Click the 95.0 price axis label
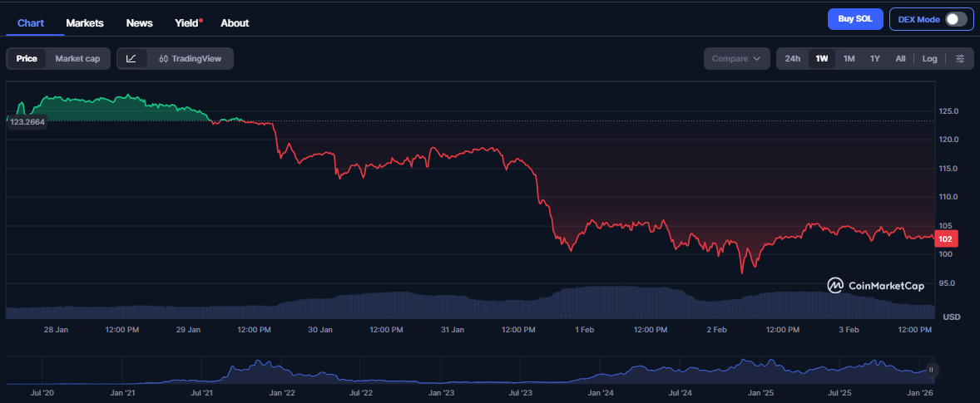This screenshot has height=403, width=980. pyautogui.click(x=948, y=283)
